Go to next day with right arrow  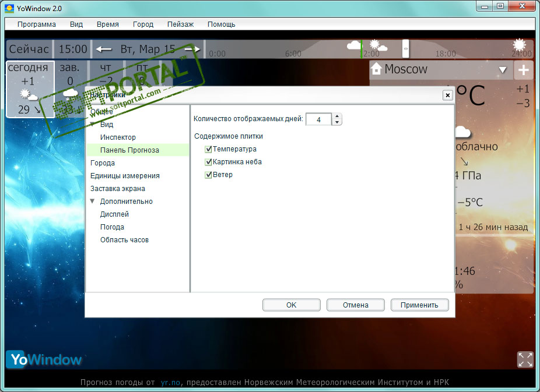point(192,50)
